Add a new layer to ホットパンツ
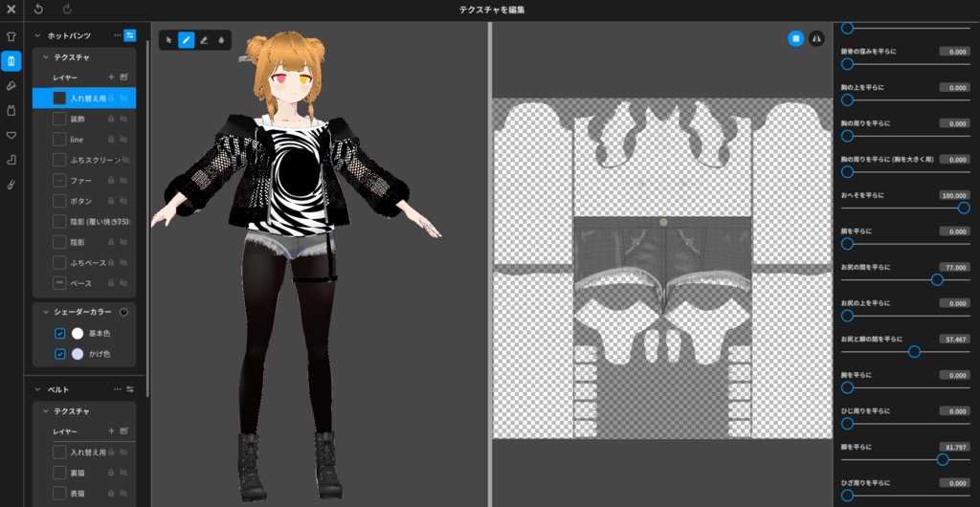 click(x=111, y=77)
